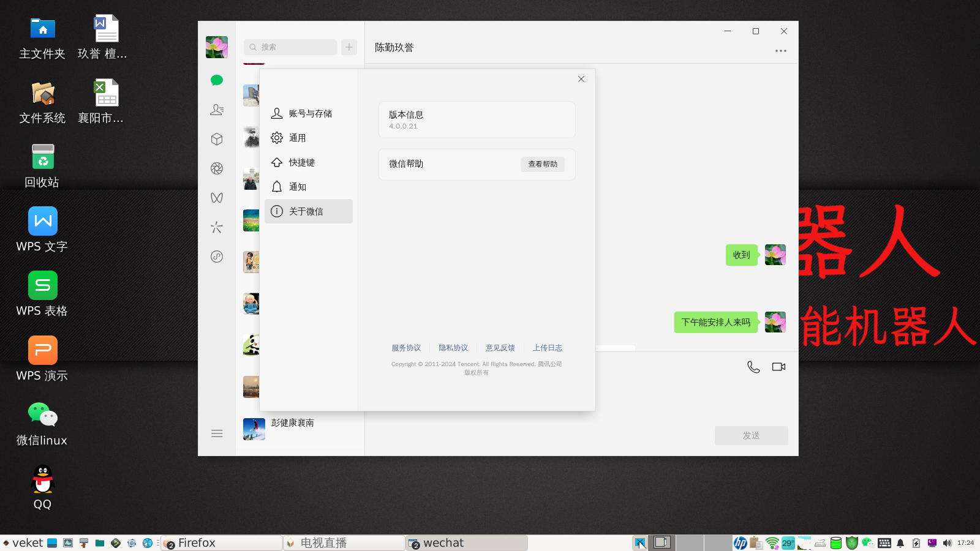Open the Word document 玖誉 desktop file
The height and width of the screenshot is (551, 980).
102,38
